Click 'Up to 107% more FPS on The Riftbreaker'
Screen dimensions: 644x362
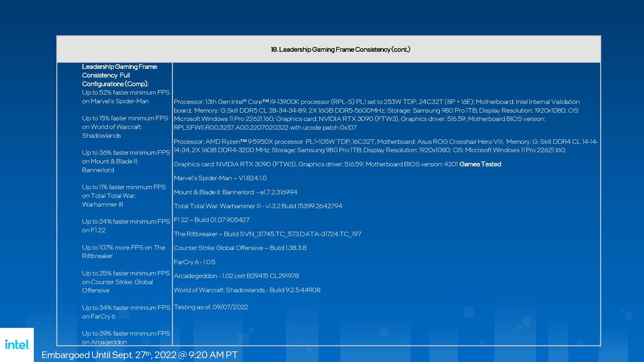click(x=124, y=251)
